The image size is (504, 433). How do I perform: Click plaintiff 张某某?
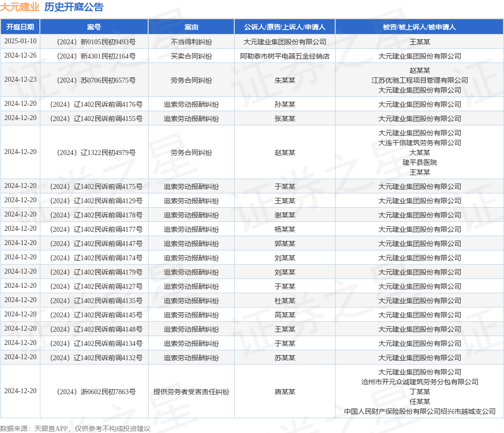(285, 119)
